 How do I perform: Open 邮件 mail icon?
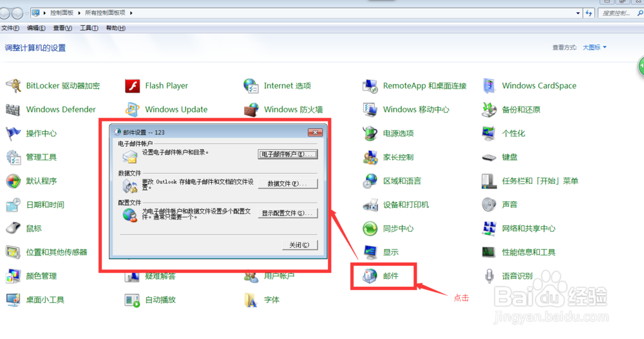coord(370,276)
